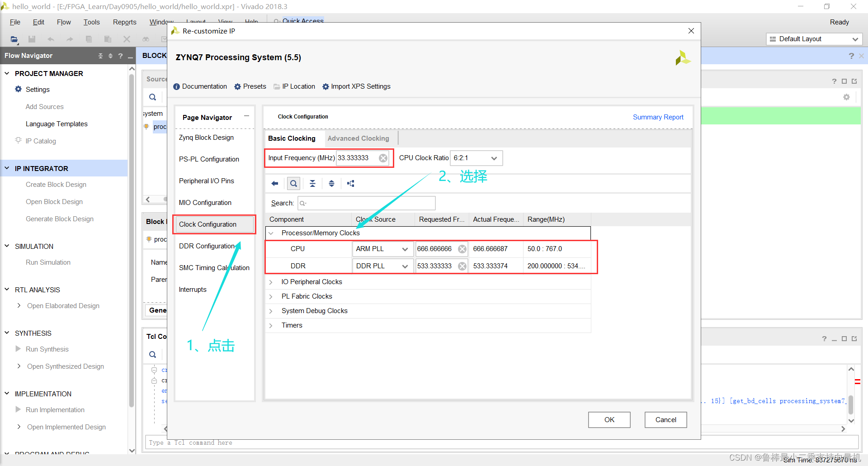Clear the CPU requested frequency value
Screen dimensions: 868x466
pyautogui.click(x=462, y=249)
